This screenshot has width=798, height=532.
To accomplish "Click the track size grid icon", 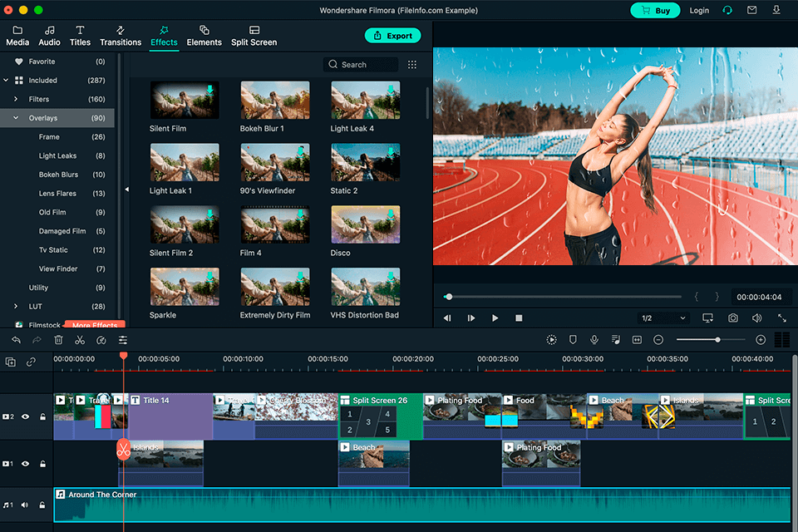I will [x=781, y=339].
